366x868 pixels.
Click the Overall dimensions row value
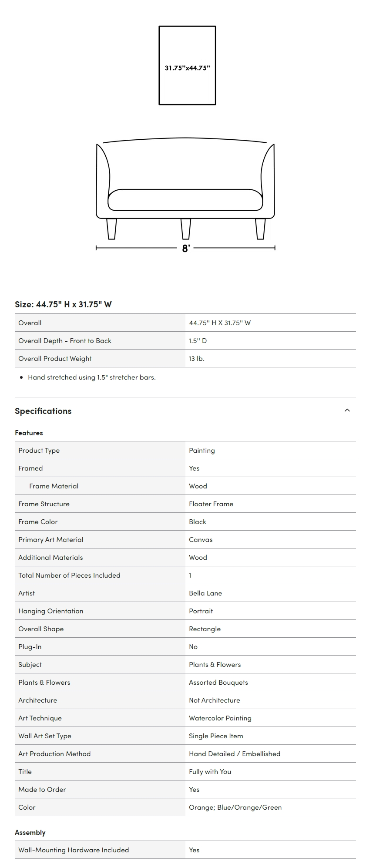tap(220, 323)
